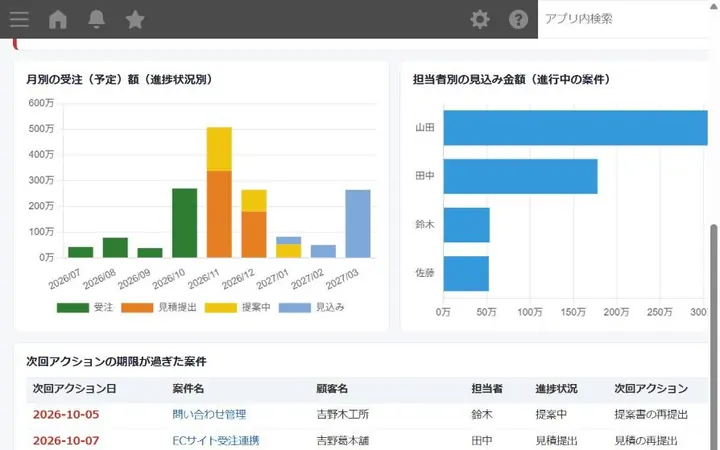The image size is (720, 450).
Task: Click the 担当者別の見込み金額 chart title
Action: click(512, 79)
